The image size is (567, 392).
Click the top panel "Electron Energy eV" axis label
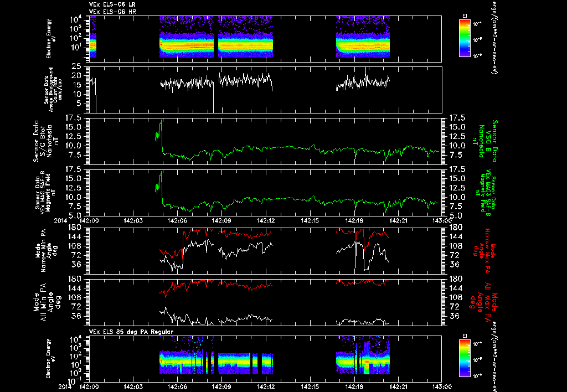tap(51, 39)
